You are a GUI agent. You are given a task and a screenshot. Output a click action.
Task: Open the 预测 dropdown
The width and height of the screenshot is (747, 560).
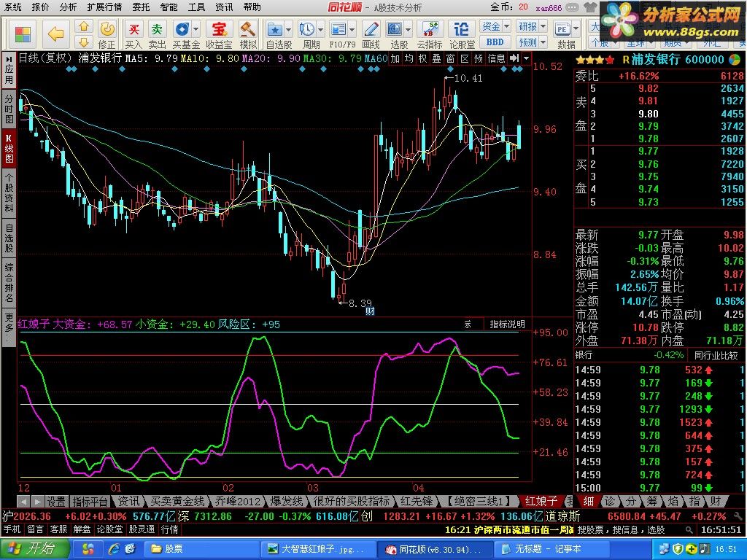click(x=532, y=42)
